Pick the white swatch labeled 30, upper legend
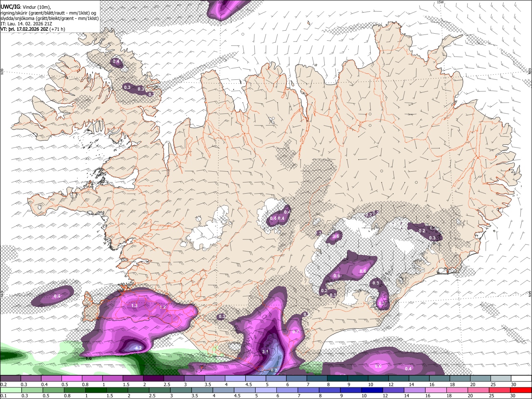Screen dimensions: 532x399 pos(521,378)
